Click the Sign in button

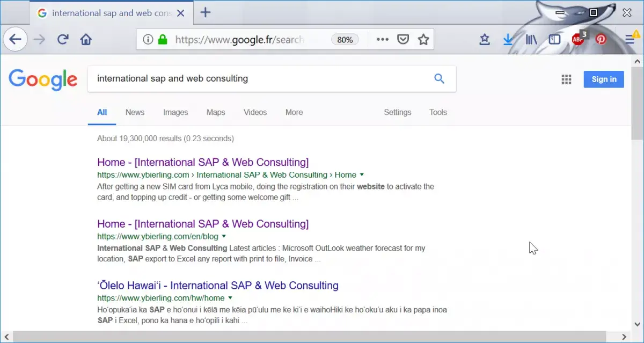[604, 79]
